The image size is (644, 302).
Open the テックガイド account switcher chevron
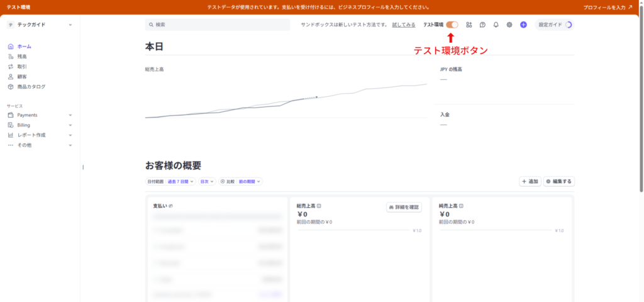click(70, 25)
